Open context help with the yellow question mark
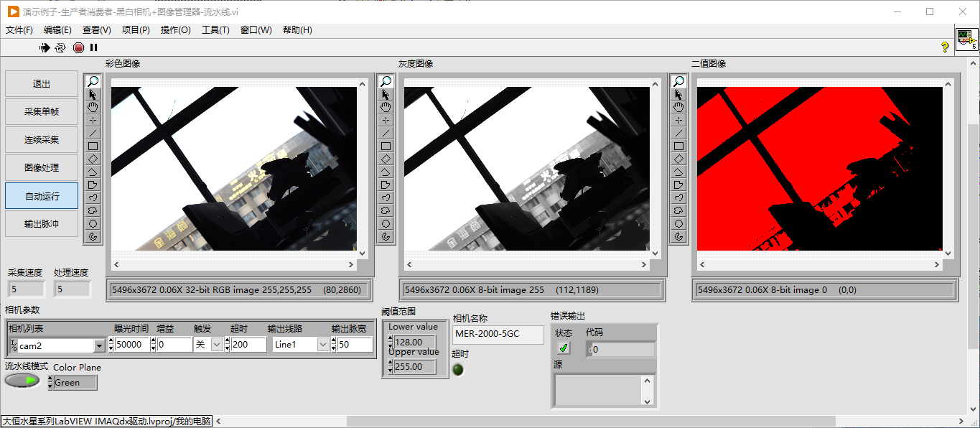Screen dimensions: 980x428 pyautogui.click(x=945, y=47)
